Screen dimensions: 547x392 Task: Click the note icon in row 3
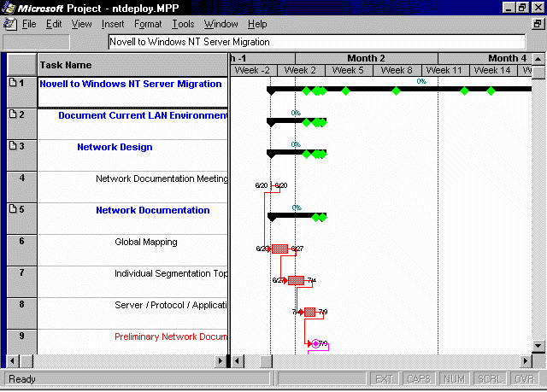coord(13,146)
